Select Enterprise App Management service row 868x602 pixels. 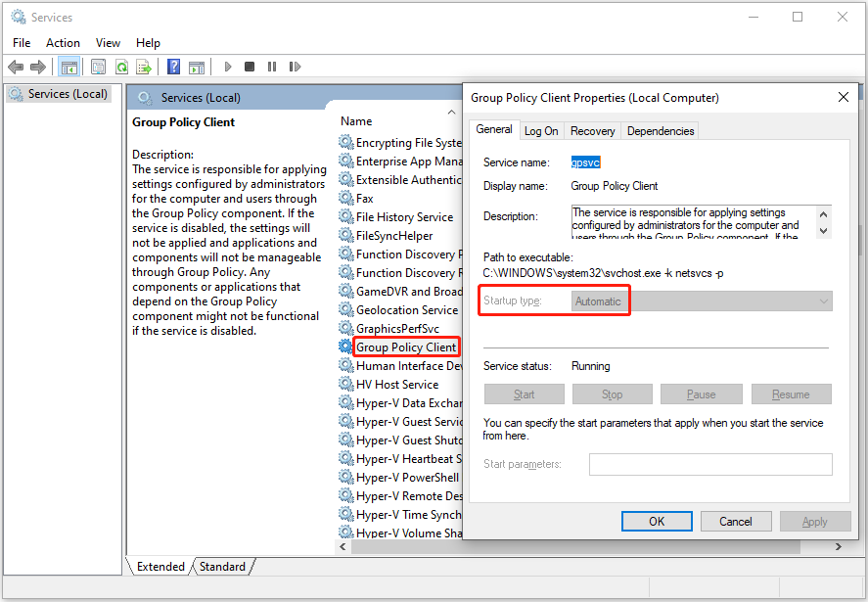(x=400, y=162)
